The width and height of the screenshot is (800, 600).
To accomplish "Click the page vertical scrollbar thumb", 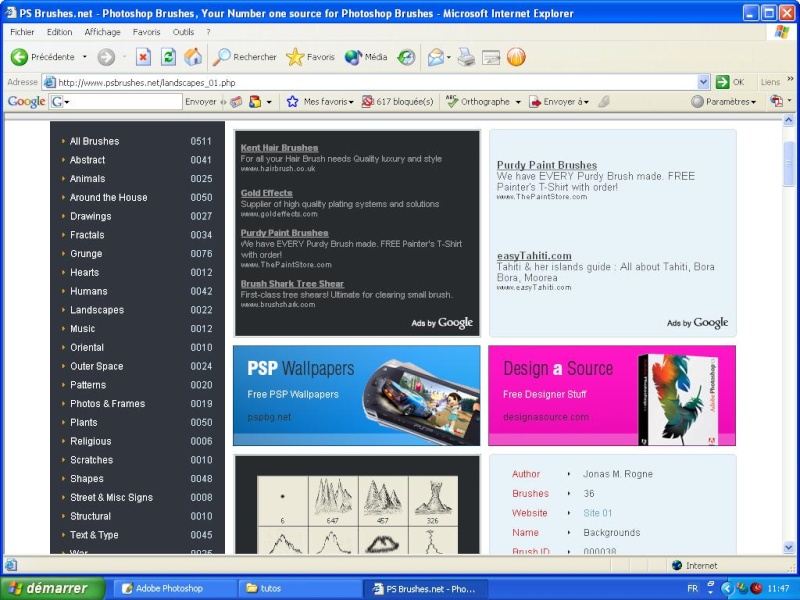I will coord(788,163).
